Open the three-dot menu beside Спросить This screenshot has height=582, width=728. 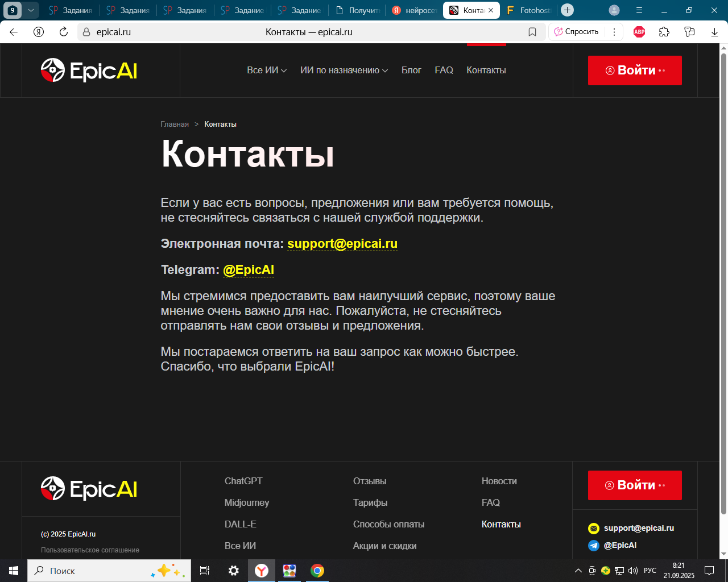pos(614,32)
